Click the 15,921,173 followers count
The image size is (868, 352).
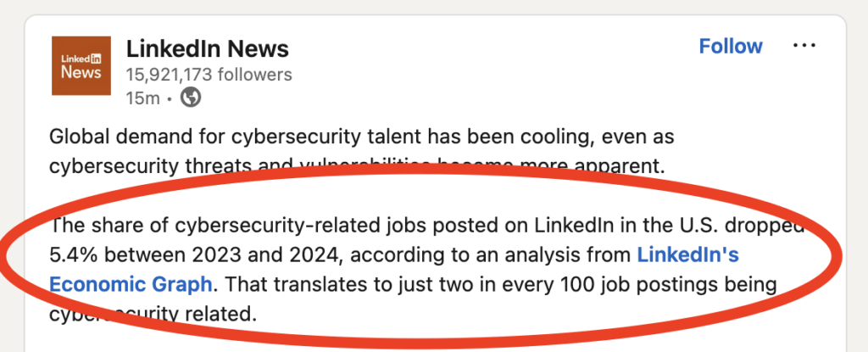pyautogui.click(x=209, y=75)
